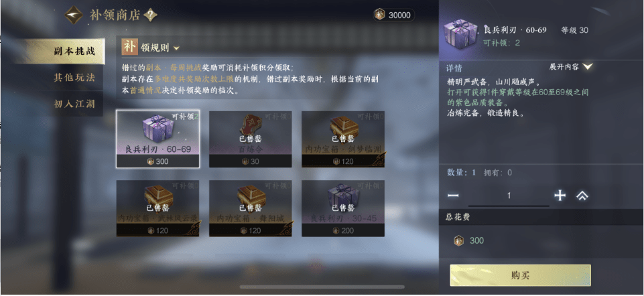Click the 补 currency icon beside 30000

(379, 15)
